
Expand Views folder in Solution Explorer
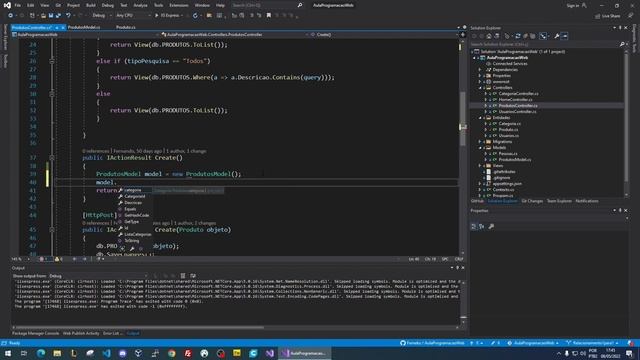(x=480, y=166)
